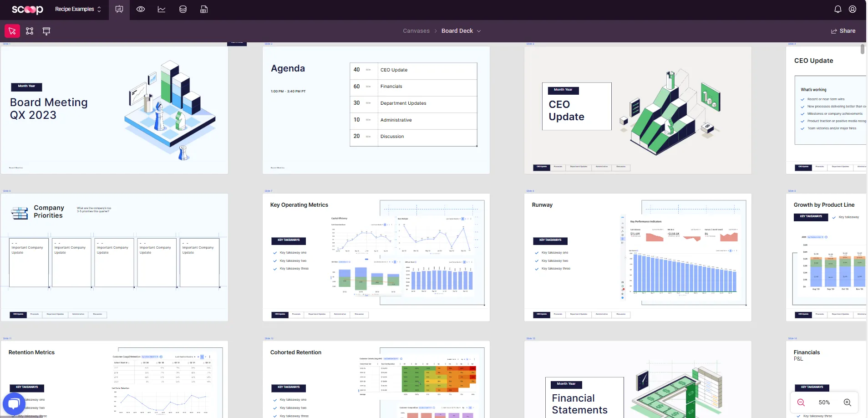Click the Growth by Product Line title
This screenshot has height=418, width=868.
pyautogui.click(x=824, y=205)
